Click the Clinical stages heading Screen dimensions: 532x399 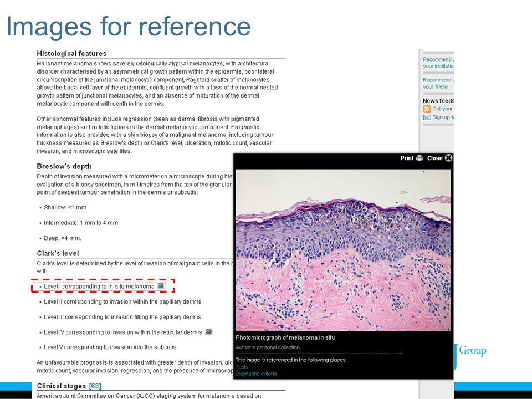point(62,386)
